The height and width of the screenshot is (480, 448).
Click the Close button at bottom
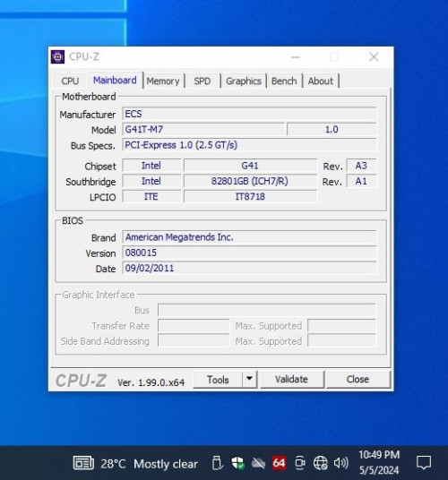point(358,380)
